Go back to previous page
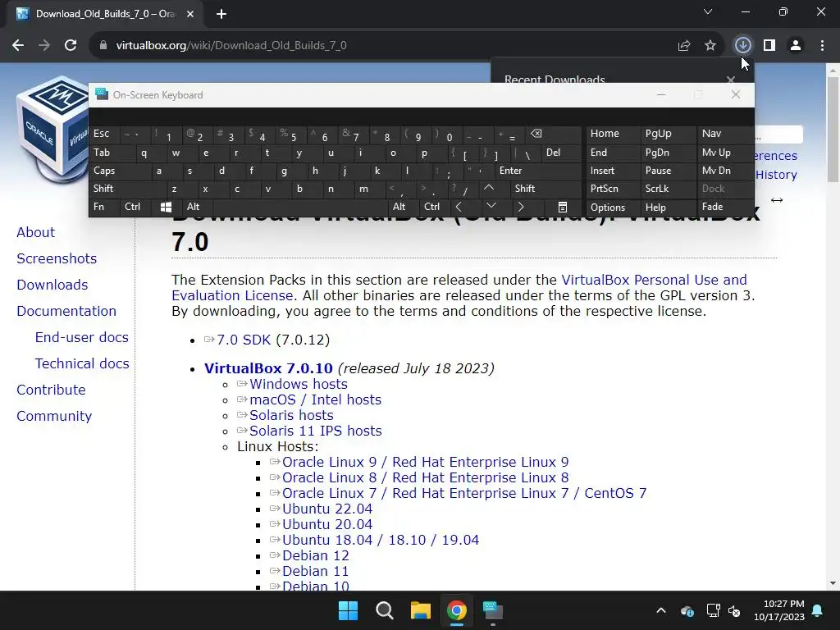Screen dimensions: 840x630 click(x=18, y=46)
